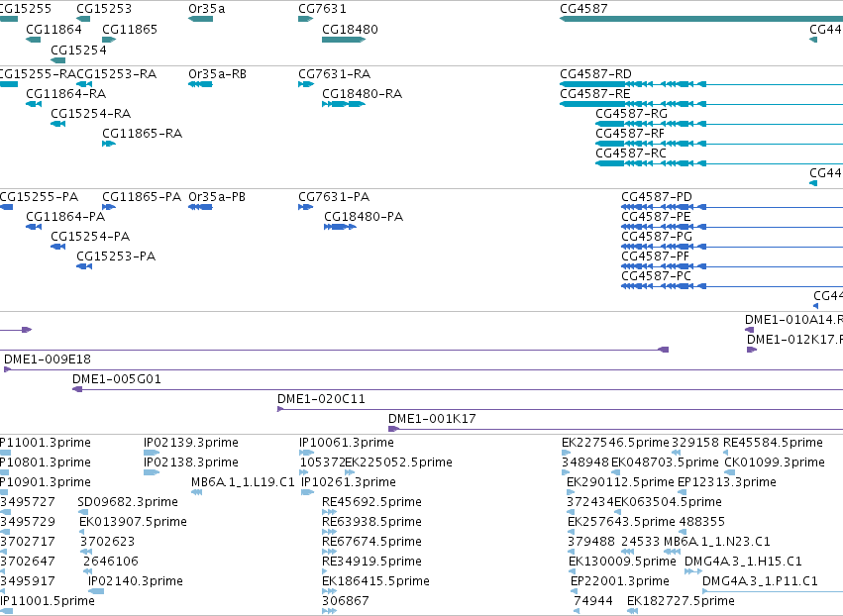
Task: Click the IP10061.3prime EST label
Action: click(x=347, y=443)
